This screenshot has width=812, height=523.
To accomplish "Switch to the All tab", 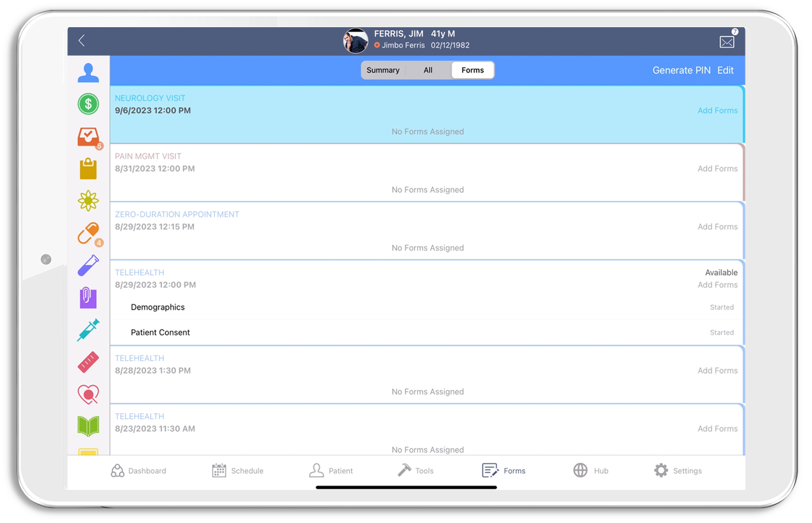I will click(428, 70).
